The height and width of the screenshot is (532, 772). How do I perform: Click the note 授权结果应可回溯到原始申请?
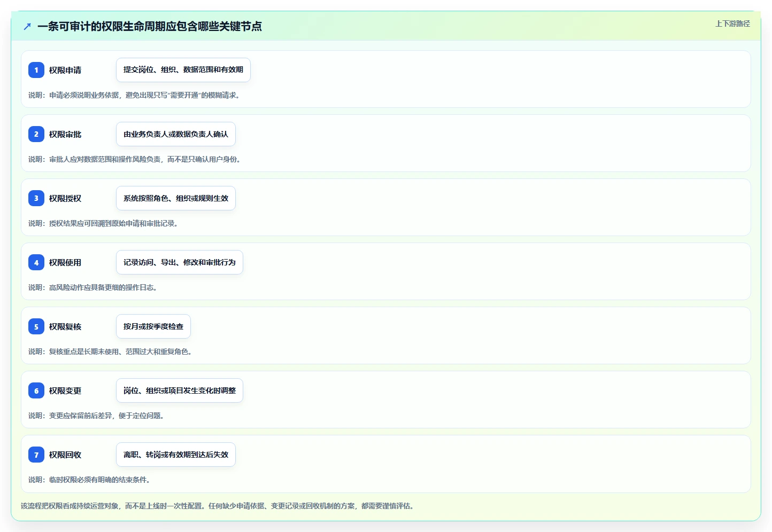103,223
